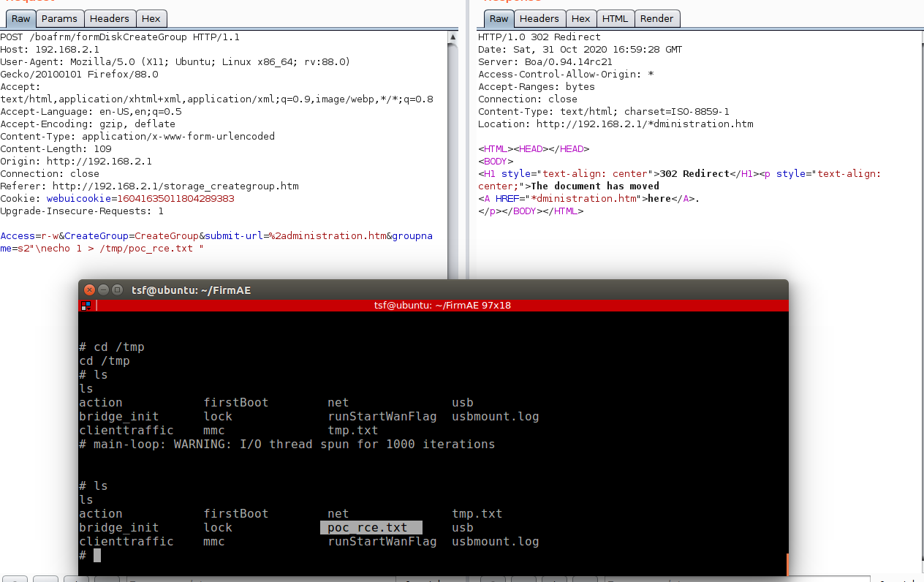Open the terminal grid layout icon
The image size is (924, 582).
[86, 306]
